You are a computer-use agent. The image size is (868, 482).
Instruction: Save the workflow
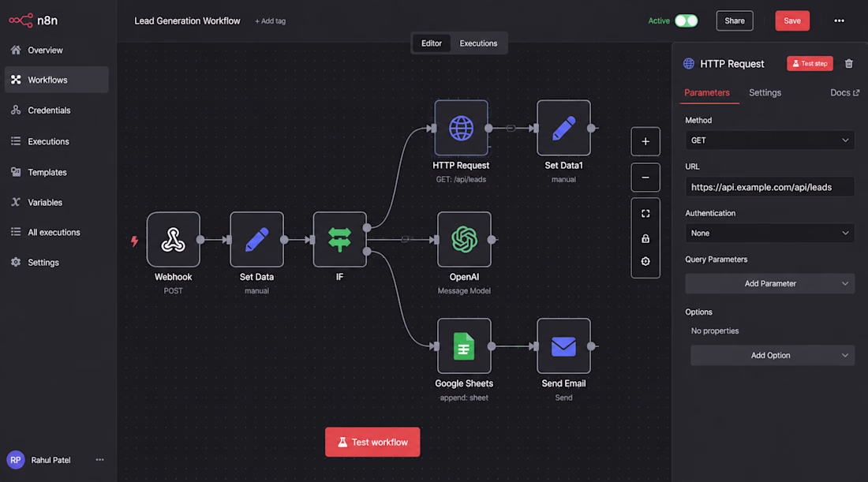[792, 21]
